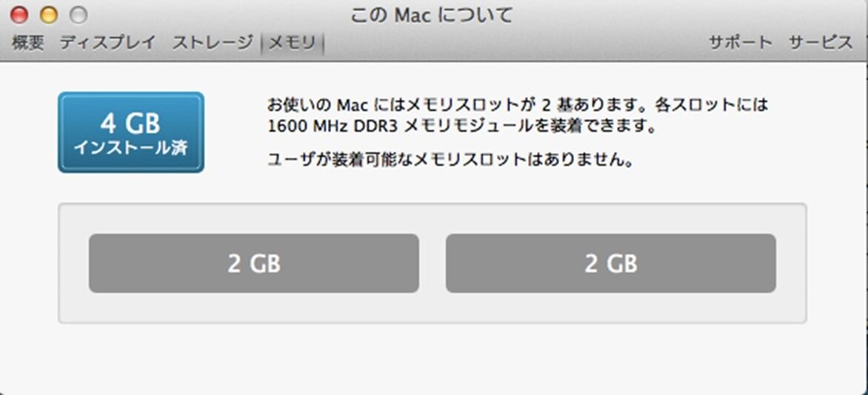Screen dimensions: 868x395
Task: Click the メモリ tab
Action: pyautogui.click(x=292, y=44)
